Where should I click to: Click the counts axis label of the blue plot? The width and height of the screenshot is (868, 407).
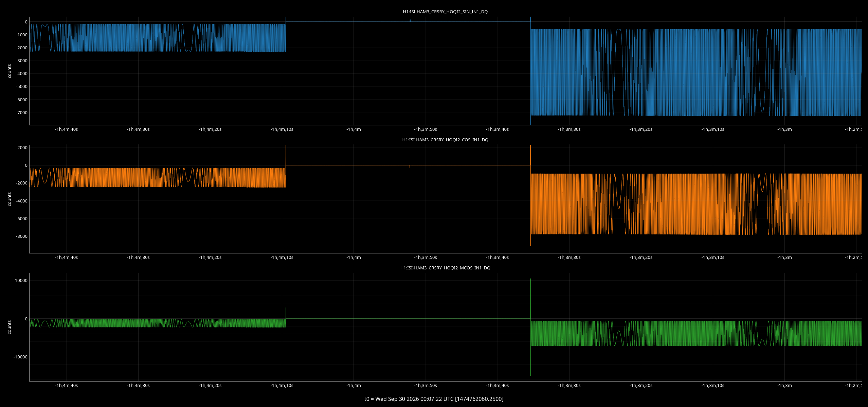[x=10, y=71]
